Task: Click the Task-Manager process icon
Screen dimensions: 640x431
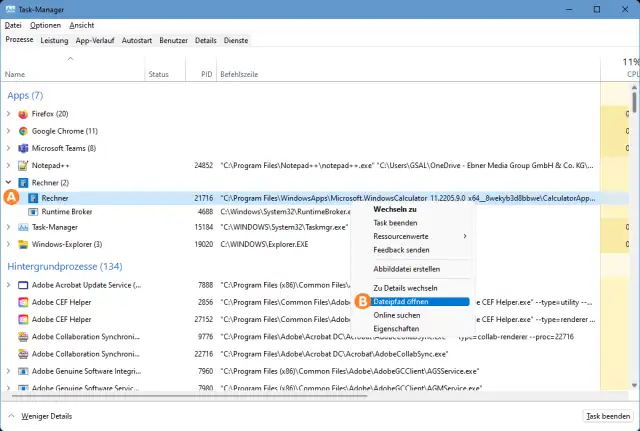Action: (23, 227)
